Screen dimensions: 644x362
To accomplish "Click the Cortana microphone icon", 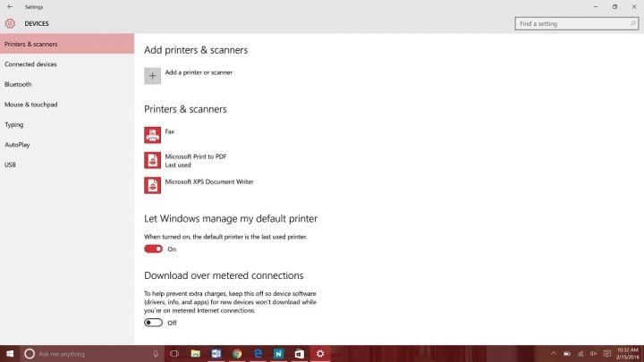I will pyautogui.click(x=156, y=354).
